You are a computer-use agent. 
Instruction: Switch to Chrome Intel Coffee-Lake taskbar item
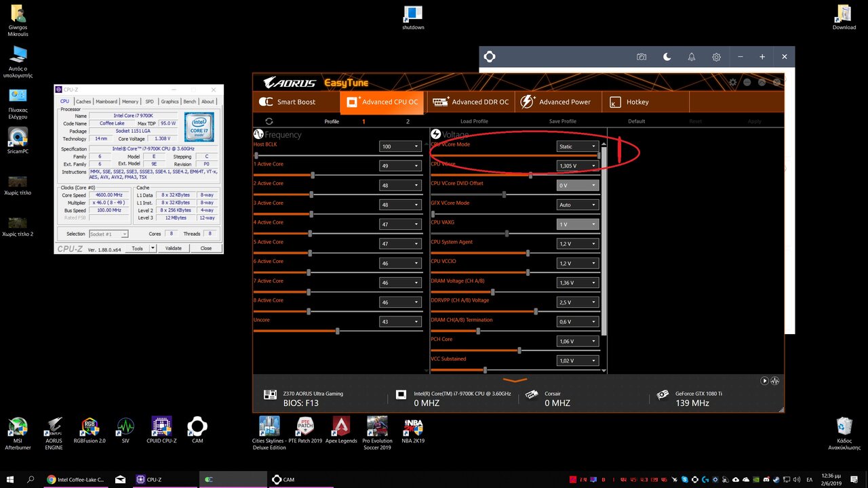(75, 479)
